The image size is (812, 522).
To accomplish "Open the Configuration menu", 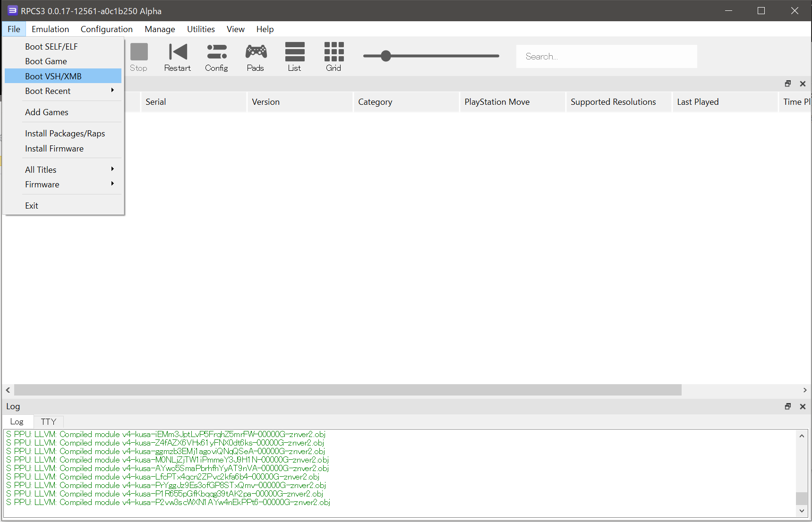I will pos(107,29).
